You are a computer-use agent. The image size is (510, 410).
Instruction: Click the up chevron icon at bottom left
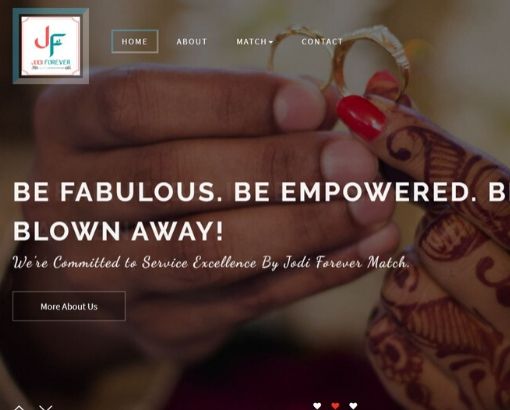tap(19, 407)
